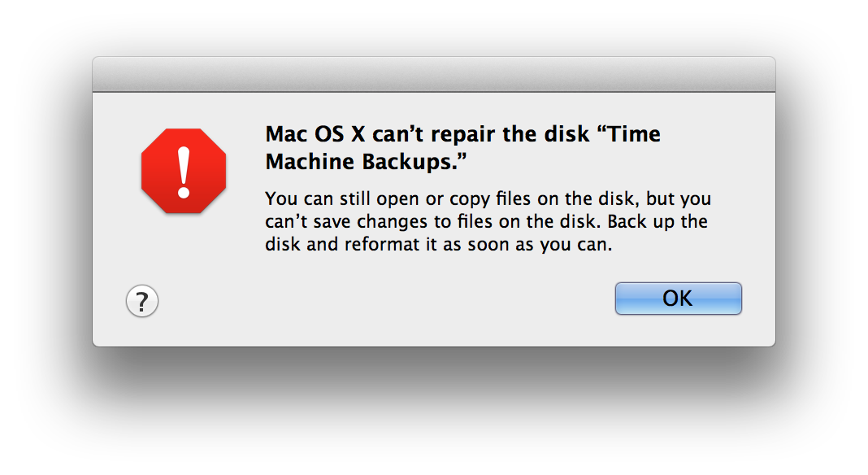Click the line "disk and reformat it as soon"
The width and height of the screenshot is (868, 475).
438,245
